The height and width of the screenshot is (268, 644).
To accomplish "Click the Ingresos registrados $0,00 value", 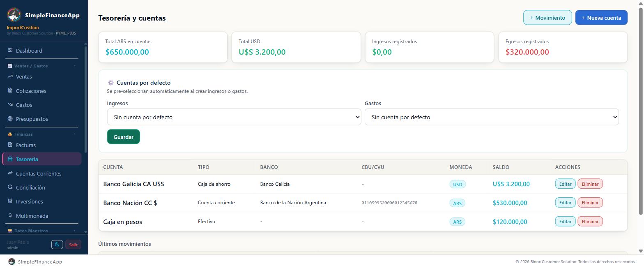I will (382, 52).
